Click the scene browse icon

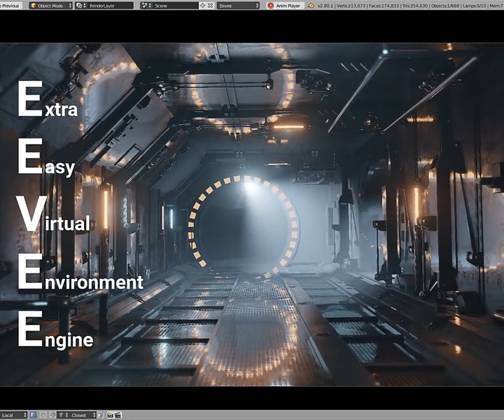146,6
